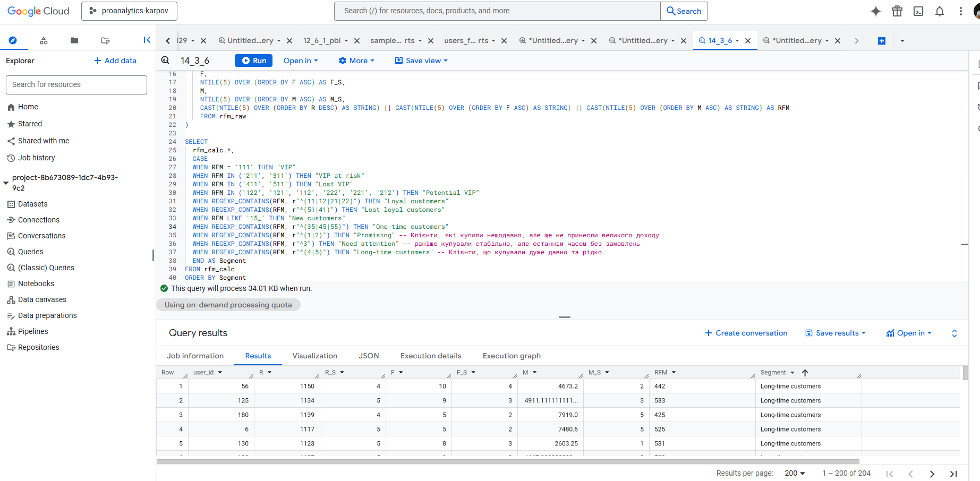Jump to last results page

(953, 474)
